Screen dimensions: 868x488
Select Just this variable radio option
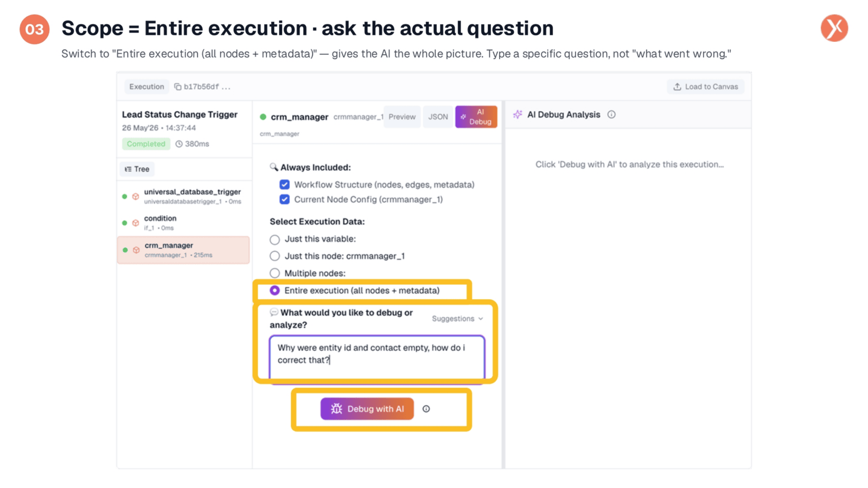click(x=275, y=239)
